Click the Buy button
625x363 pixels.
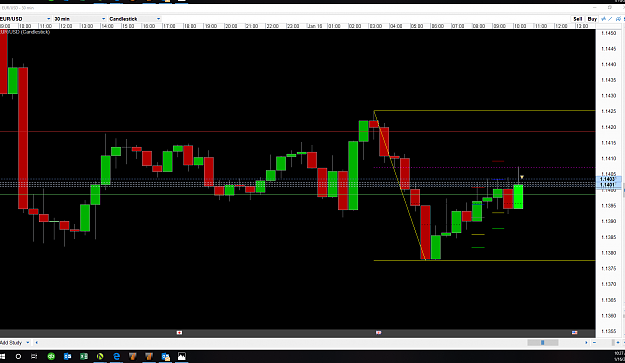[592, 19]
